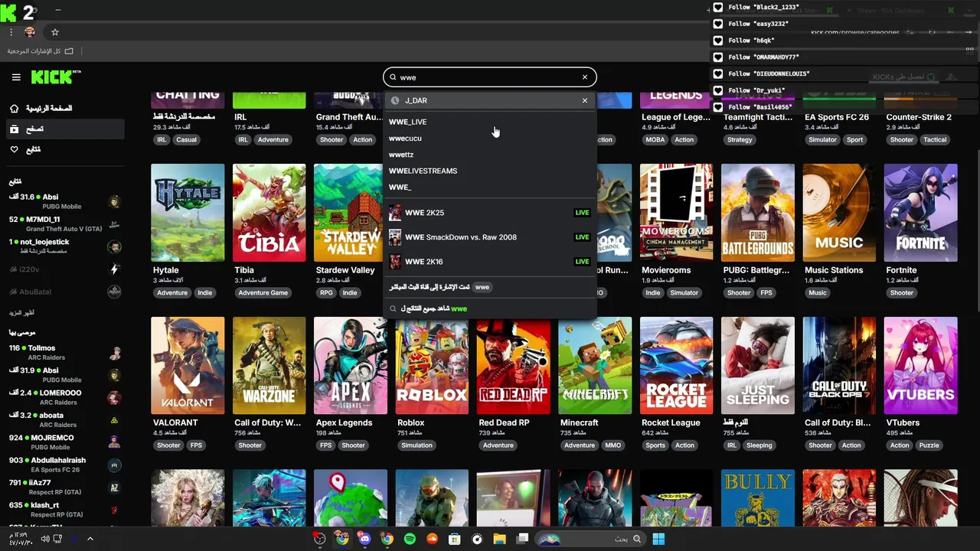Open recommended channel MOJREMCO

click(65, 442)
